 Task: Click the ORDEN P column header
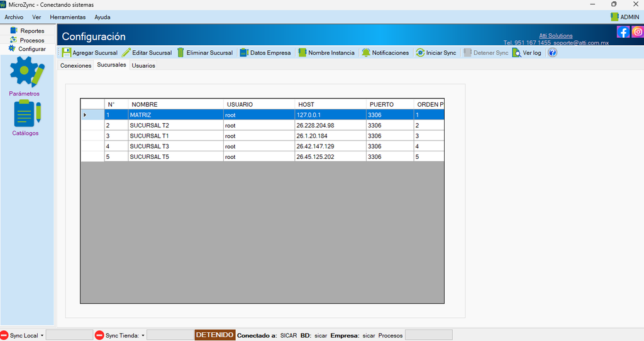coord(429,104)
